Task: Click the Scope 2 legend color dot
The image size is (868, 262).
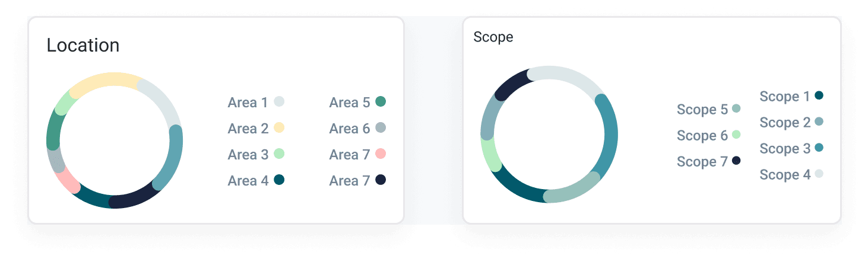Action: click(819, 122)
